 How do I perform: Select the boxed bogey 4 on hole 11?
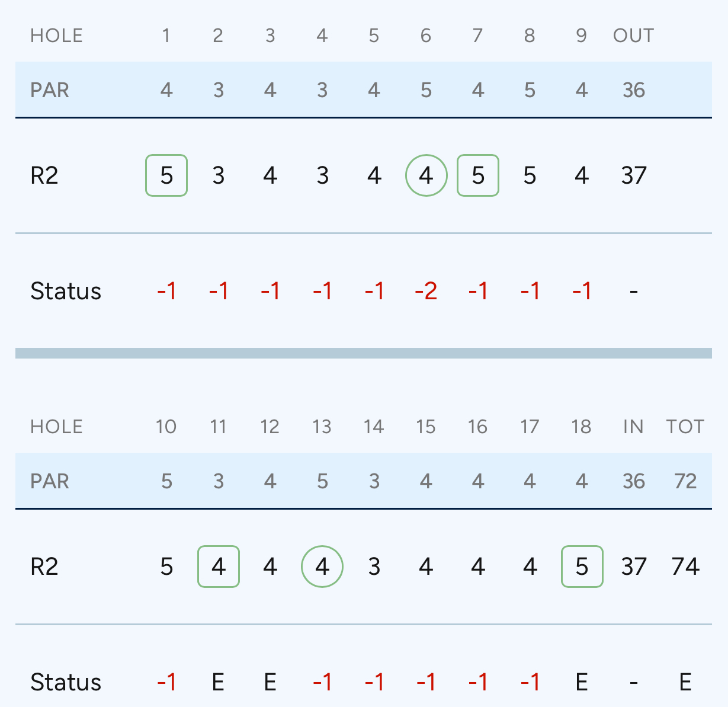[x=219, y=567]
